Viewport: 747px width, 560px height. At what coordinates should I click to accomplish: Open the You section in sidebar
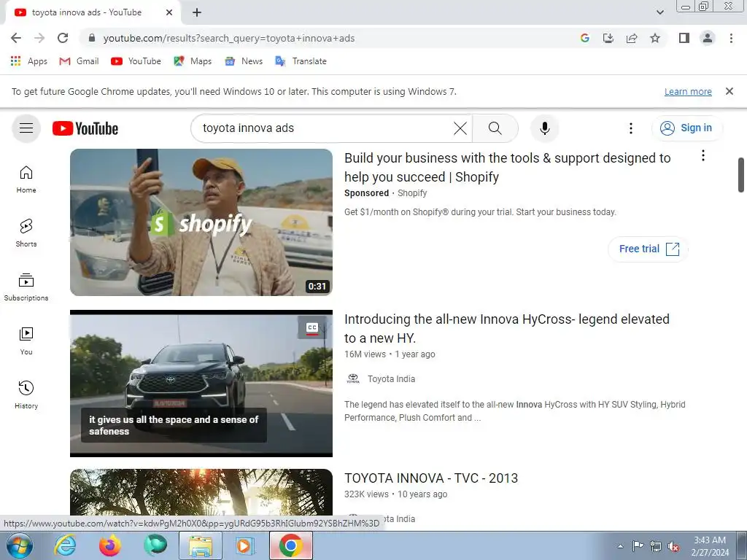(26, 341)
